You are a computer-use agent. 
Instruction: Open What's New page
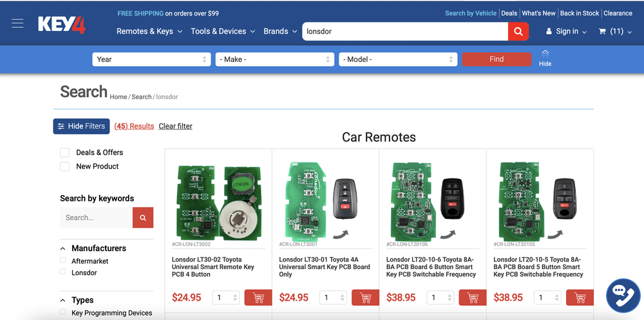[x=538, y=13]
